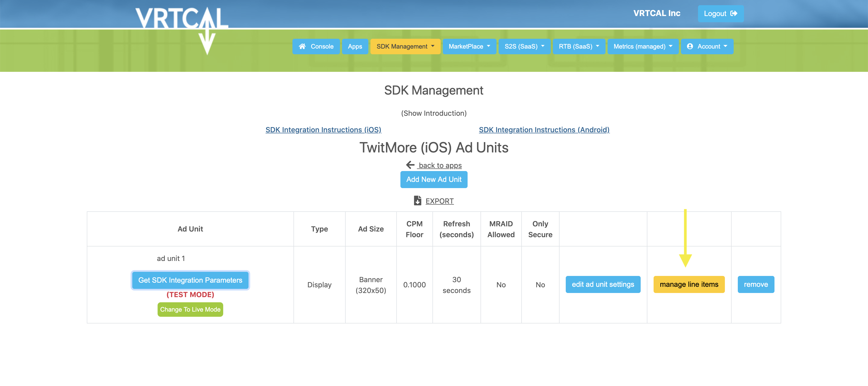
Task: Open SDK Integration Instructions (Android) link
Action: click(x=544, y=130)
